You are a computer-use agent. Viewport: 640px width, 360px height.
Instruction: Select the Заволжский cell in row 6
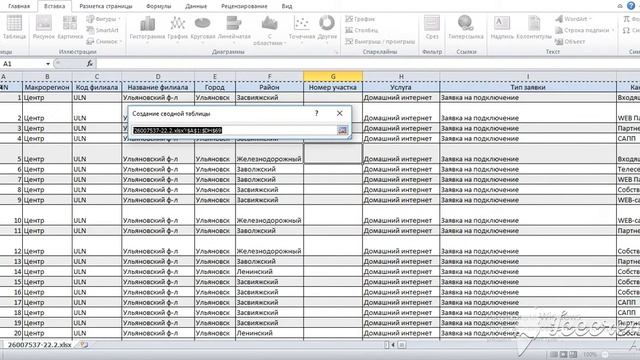pyautogui.click(x=269, y=169)
